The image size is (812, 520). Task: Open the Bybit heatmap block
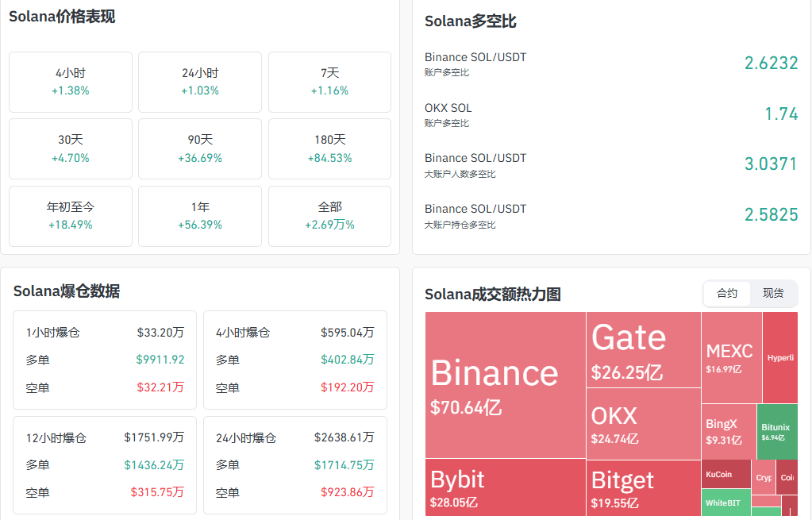506,487
